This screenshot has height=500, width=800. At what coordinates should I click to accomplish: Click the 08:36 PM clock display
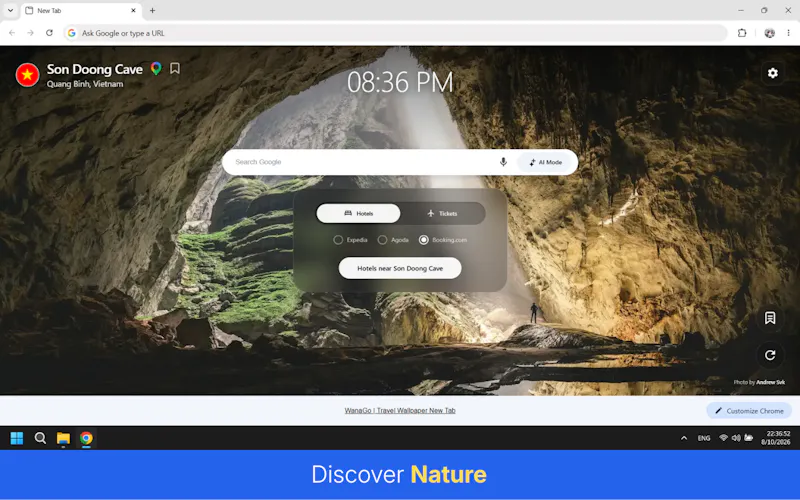click(x=400, y=82)
